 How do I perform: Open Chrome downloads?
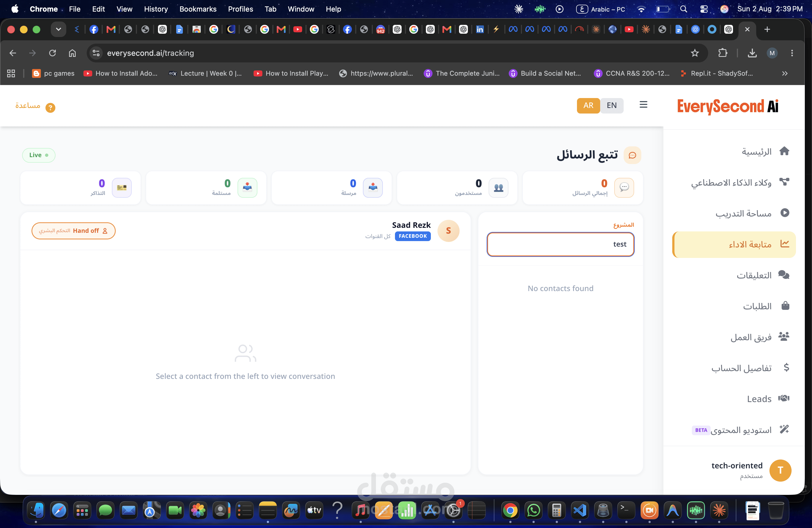pyautogui.click(x=752, y=53)
